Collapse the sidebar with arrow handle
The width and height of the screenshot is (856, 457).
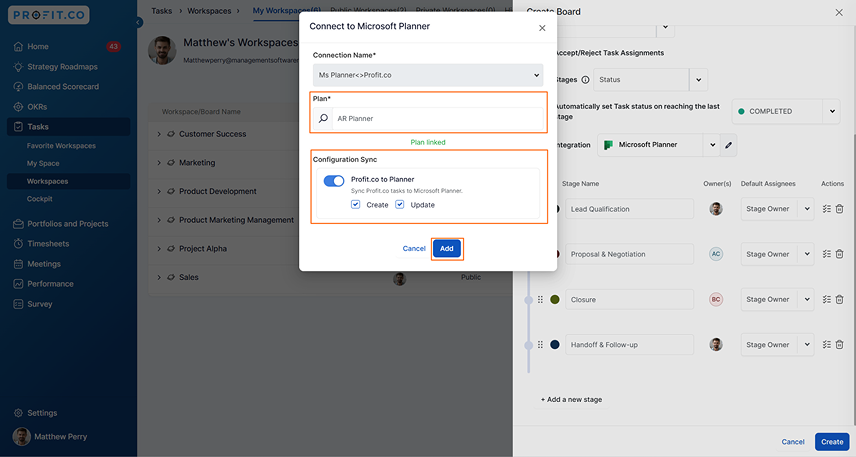[x=139, y=22]
